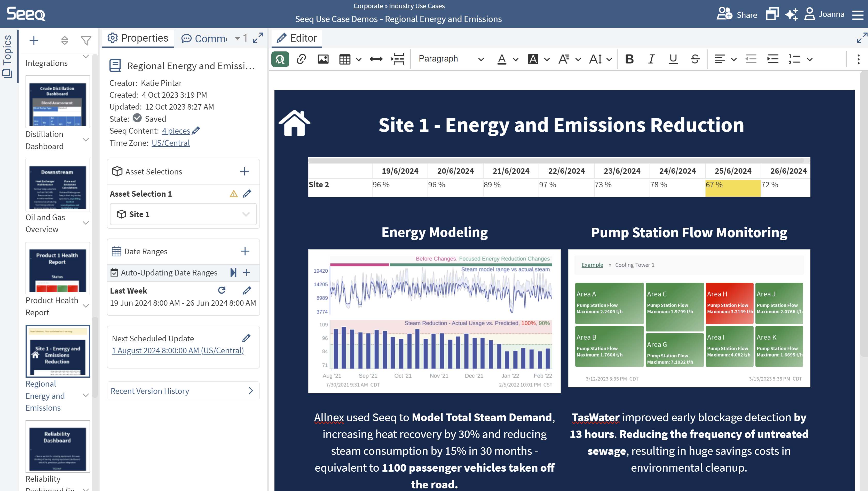
Task: Refresh the Last Week date range
Action: pyautogui.click(x=221, y=290)
